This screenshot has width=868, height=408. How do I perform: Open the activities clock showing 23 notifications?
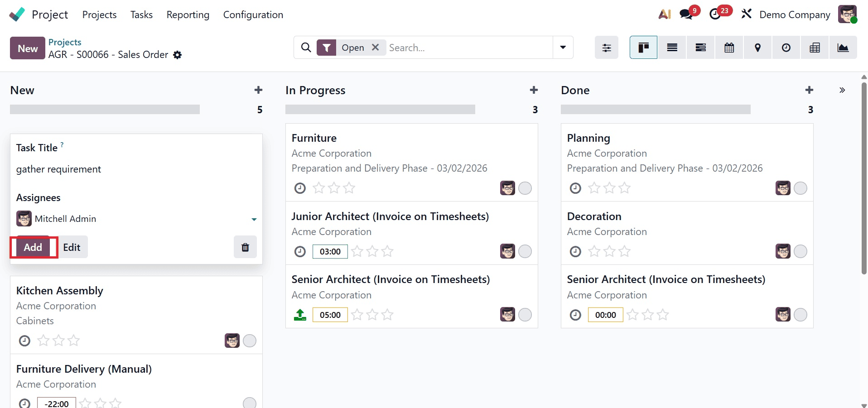[716, 14]
